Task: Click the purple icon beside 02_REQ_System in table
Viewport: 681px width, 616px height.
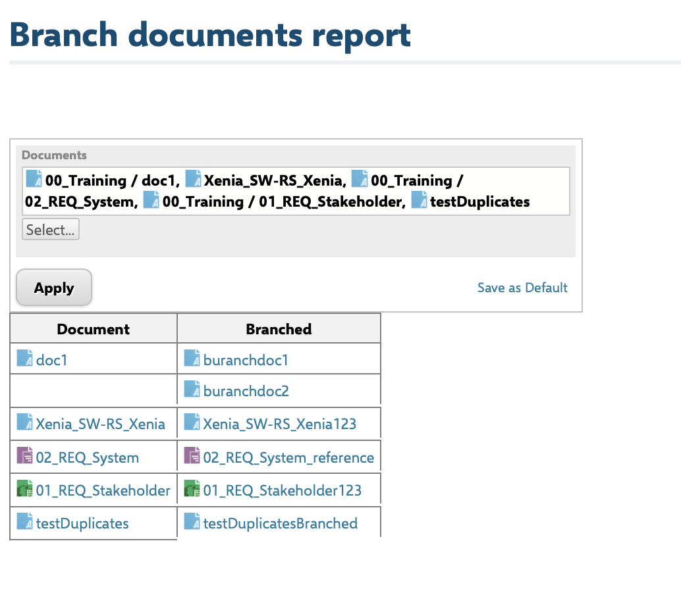Action: point(25,455)
